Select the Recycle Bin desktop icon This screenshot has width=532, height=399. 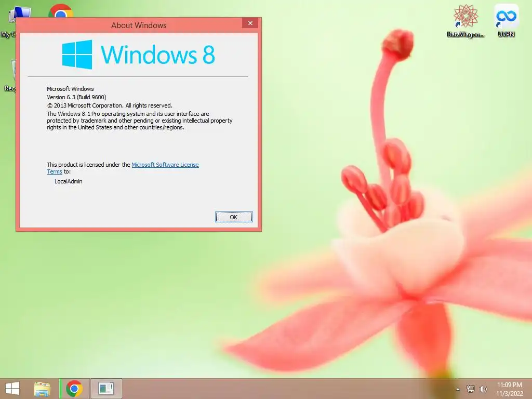pyautogui.click(x=9, y=75)
